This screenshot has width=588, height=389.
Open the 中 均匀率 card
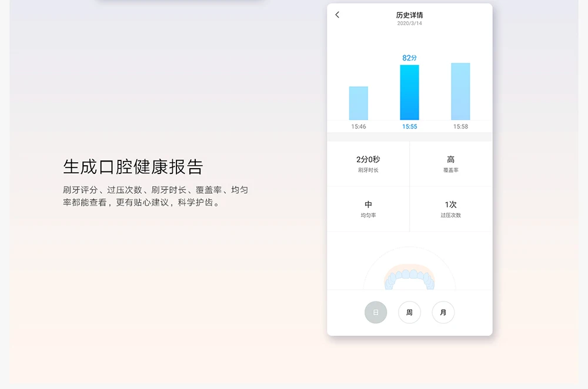(368, 209)
